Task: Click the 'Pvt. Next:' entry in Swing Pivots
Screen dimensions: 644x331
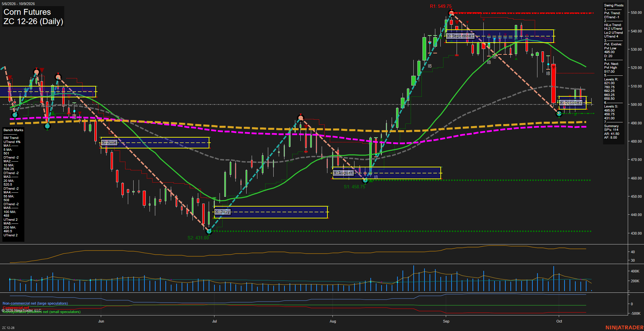Action: pyautogui.click(x=611, y=64)
